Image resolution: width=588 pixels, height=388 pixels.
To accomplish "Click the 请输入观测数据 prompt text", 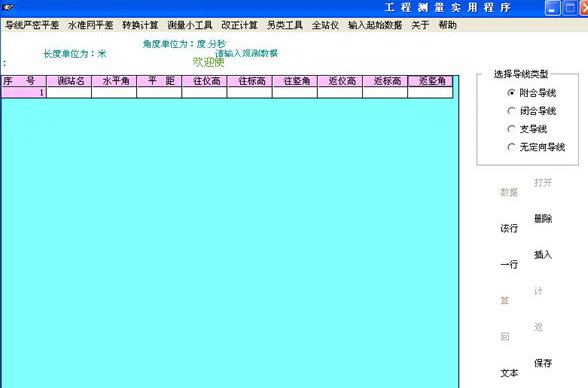I will coord(246,53).
